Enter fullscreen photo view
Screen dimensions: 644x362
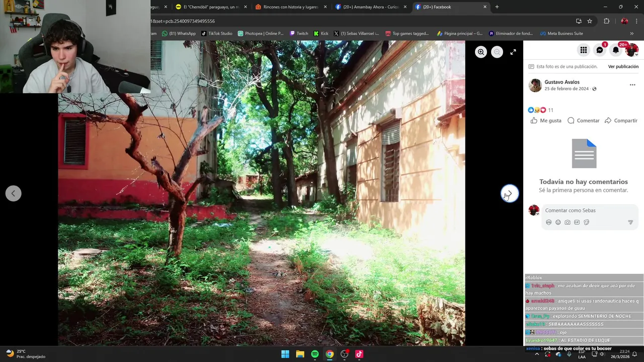(x=513, y=52)
